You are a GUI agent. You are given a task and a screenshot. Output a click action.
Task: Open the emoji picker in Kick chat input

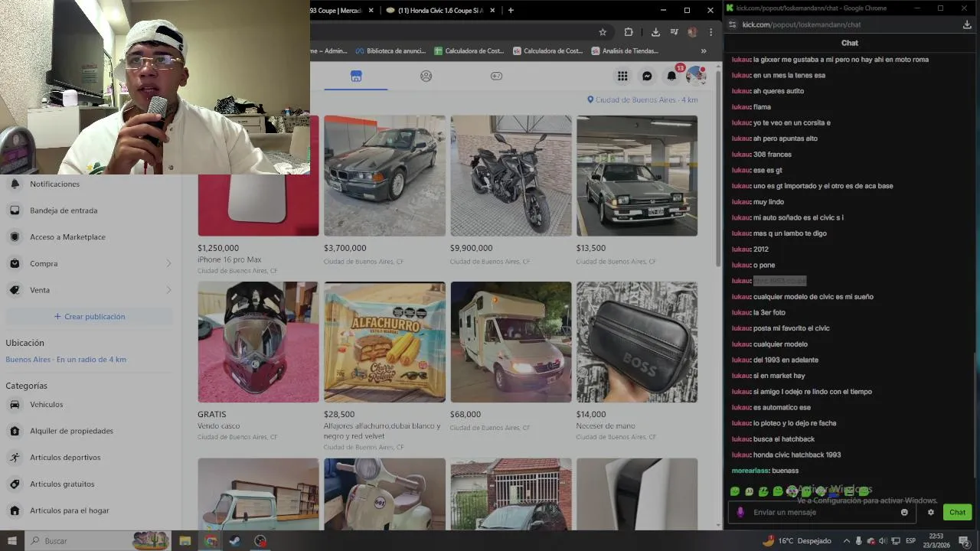904,512
